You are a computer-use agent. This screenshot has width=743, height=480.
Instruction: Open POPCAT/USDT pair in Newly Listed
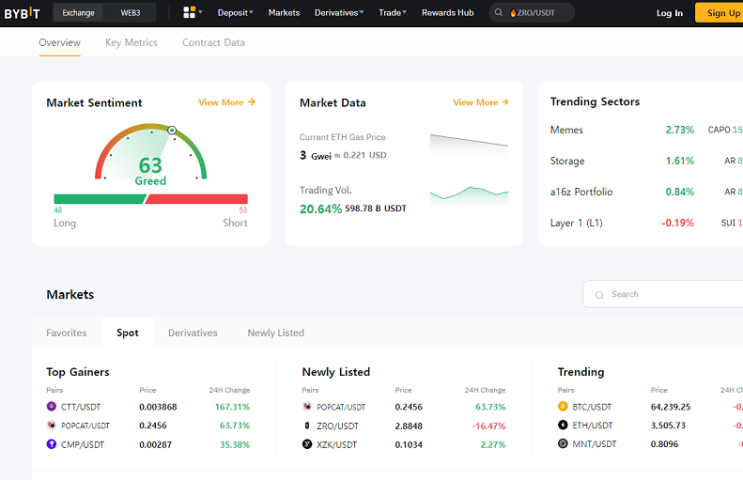pos(341,407)
